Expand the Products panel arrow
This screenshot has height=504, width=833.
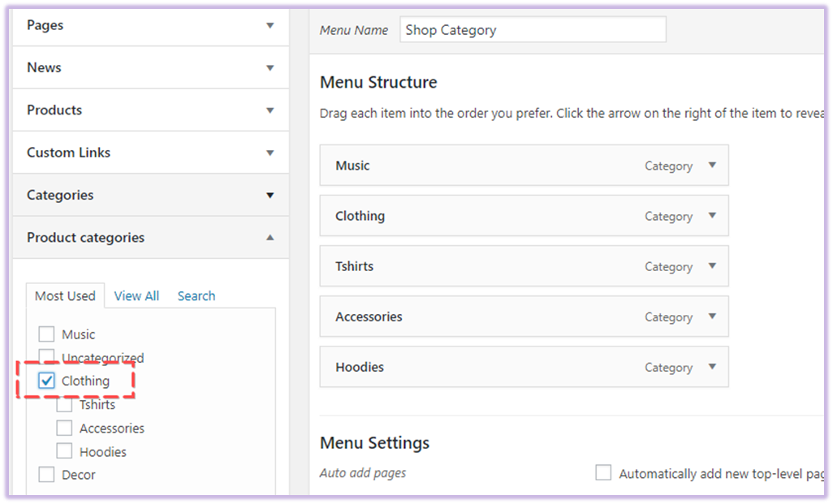point(270,110)
